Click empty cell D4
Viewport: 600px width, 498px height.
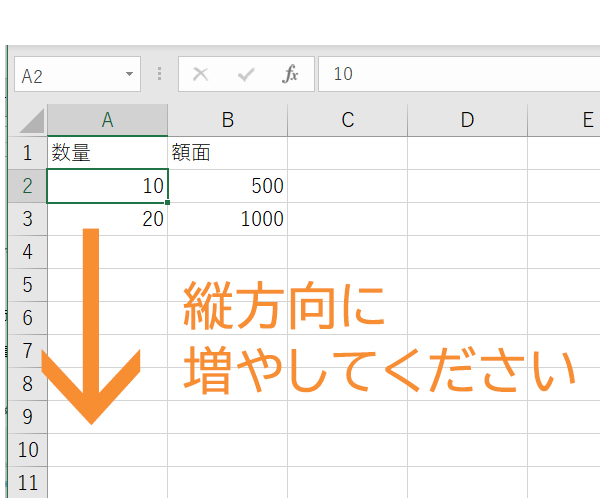click(x=467, y=252)
